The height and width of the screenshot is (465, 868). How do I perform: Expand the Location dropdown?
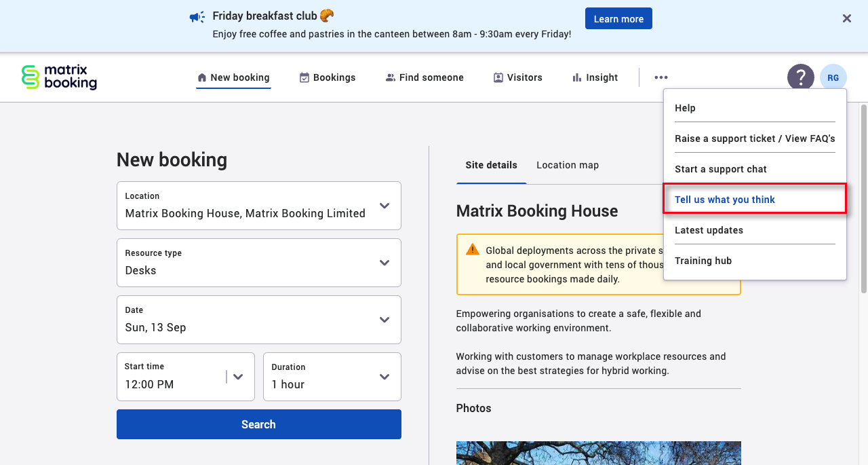click(259, 206)
